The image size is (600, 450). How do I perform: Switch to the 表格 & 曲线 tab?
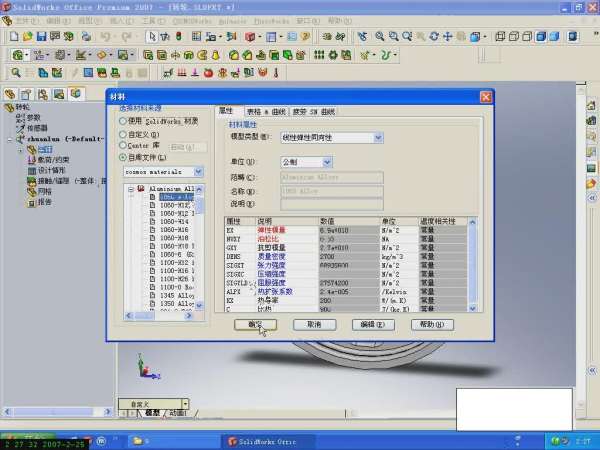[x=266, y=112]
